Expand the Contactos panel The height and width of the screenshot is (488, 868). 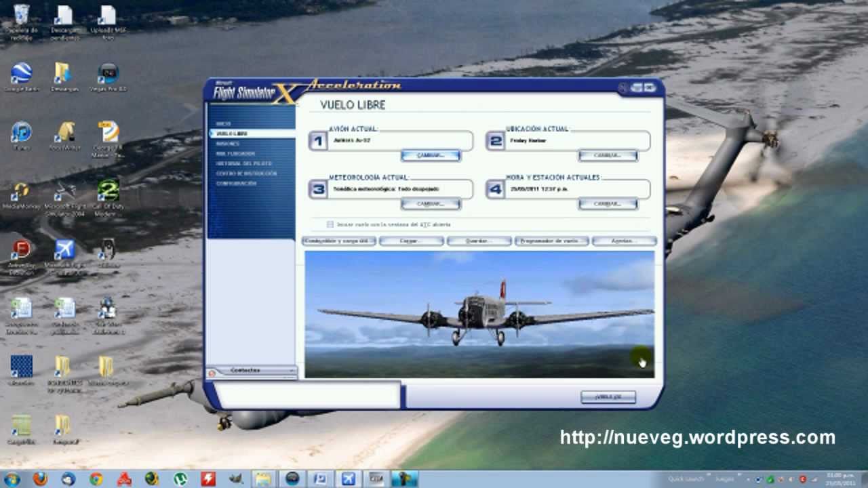252,371
